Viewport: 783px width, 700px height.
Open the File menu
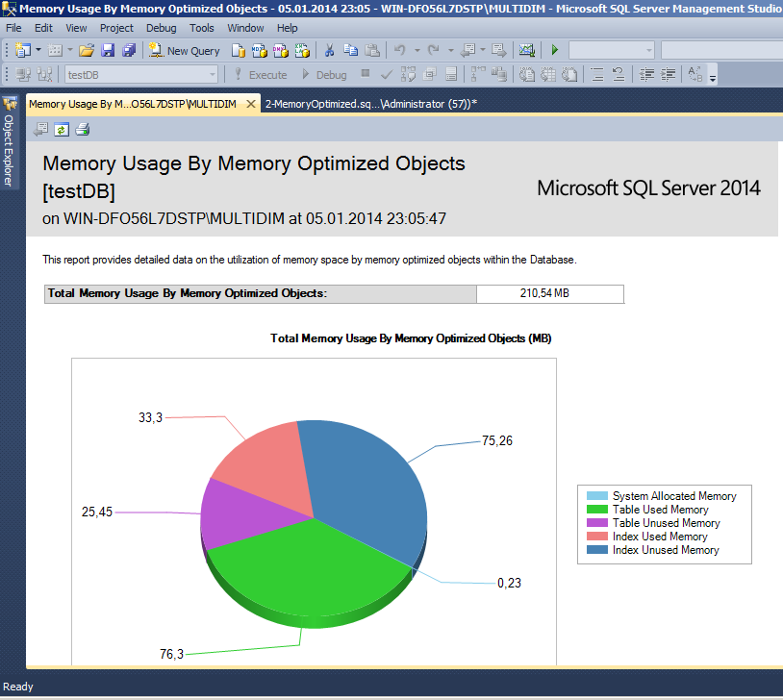coord(13,28)
